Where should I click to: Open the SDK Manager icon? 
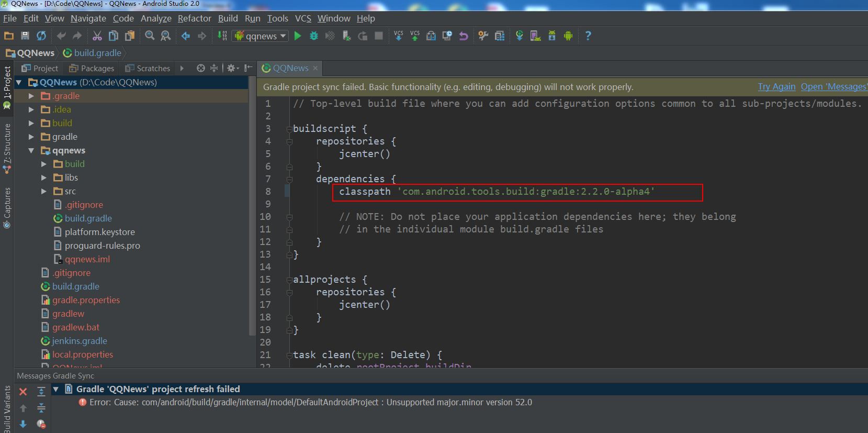pyautogui.click(x=552, y=36)
